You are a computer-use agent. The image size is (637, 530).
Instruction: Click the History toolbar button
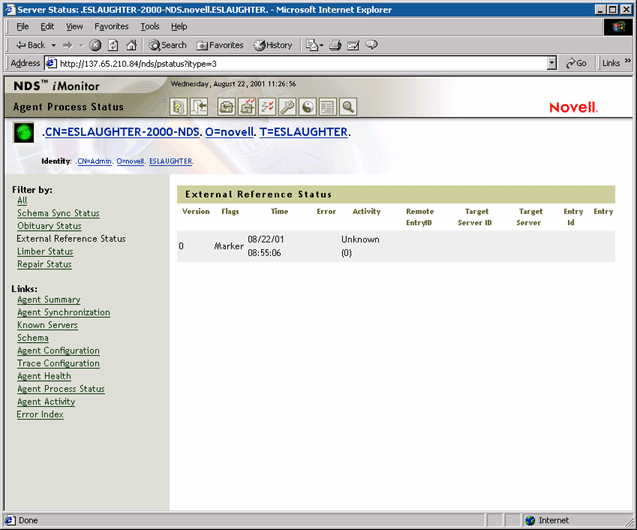(273, 45)
